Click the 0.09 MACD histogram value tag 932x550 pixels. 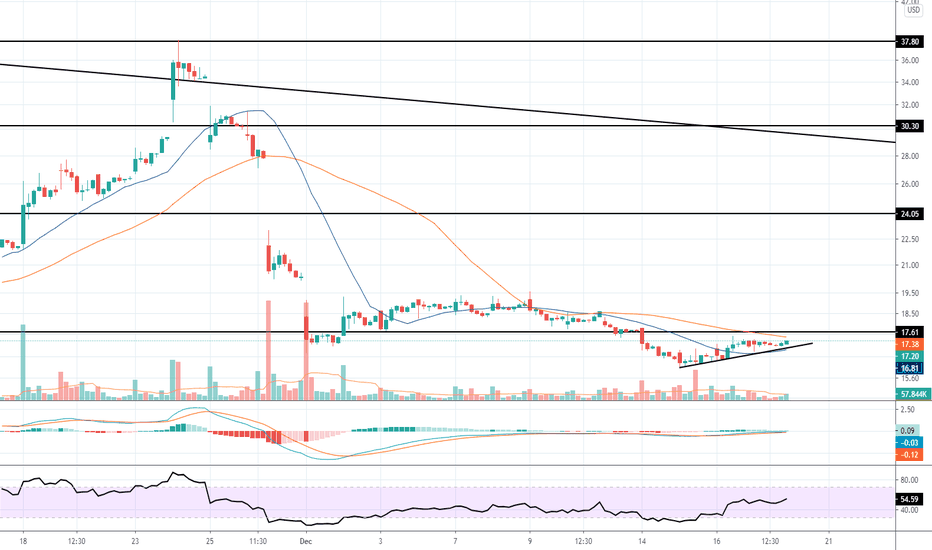(x=908, y=430)
